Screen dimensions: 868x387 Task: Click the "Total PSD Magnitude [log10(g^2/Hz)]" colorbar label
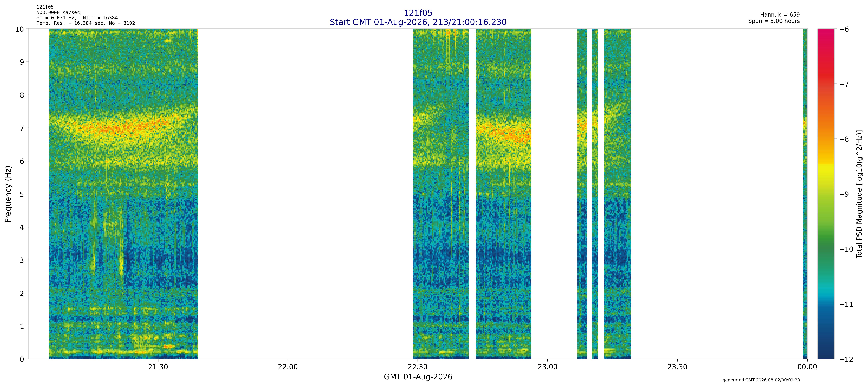(859, 194)
